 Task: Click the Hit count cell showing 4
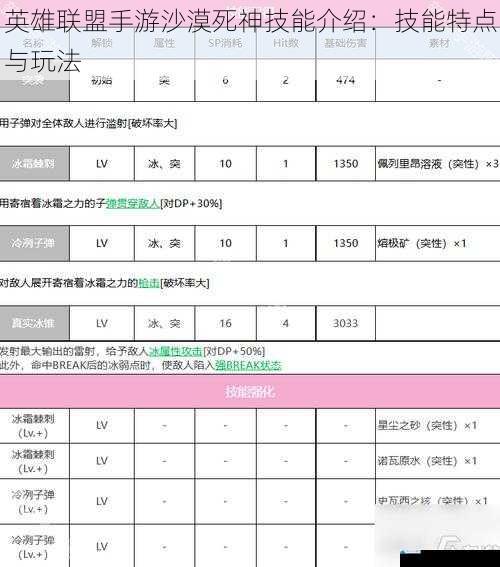[286, 323]
